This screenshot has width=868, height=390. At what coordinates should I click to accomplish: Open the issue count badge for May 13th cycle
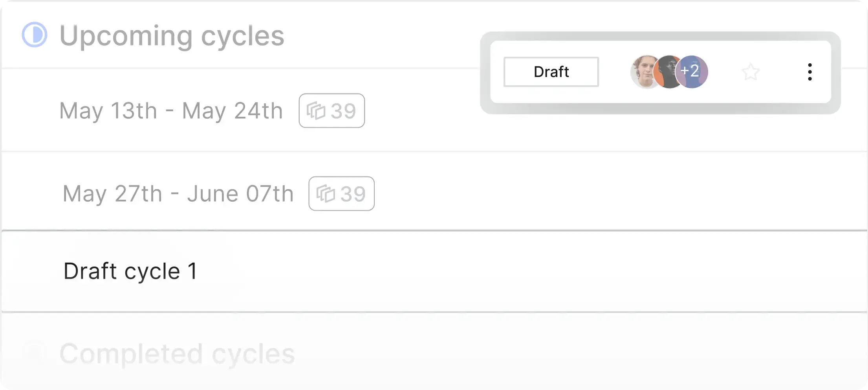pos(332,110)
